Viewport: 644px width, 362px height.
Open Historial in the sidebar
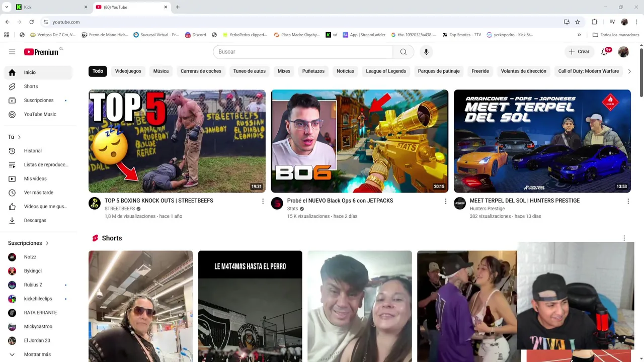pyautogui.click(x=38, y=151)
